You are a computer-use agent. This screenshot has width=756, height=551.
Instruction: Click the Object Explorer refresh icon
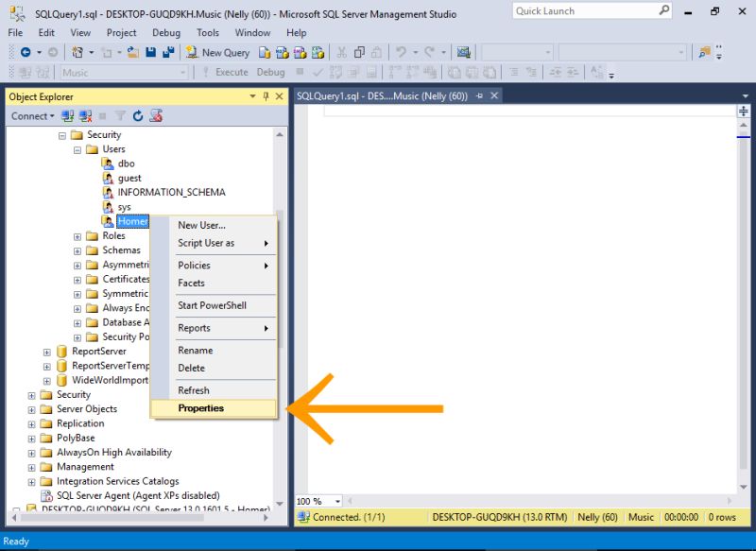(x=139, y=115)
